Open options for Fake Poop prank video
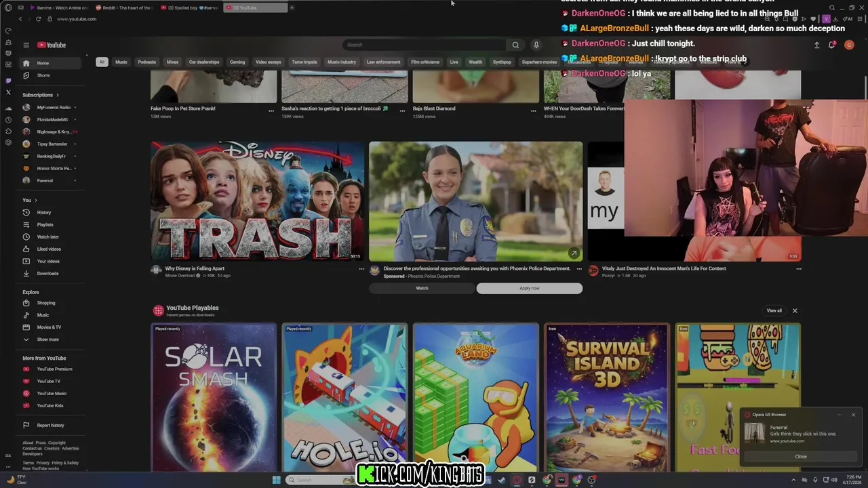 click(271, 110)
